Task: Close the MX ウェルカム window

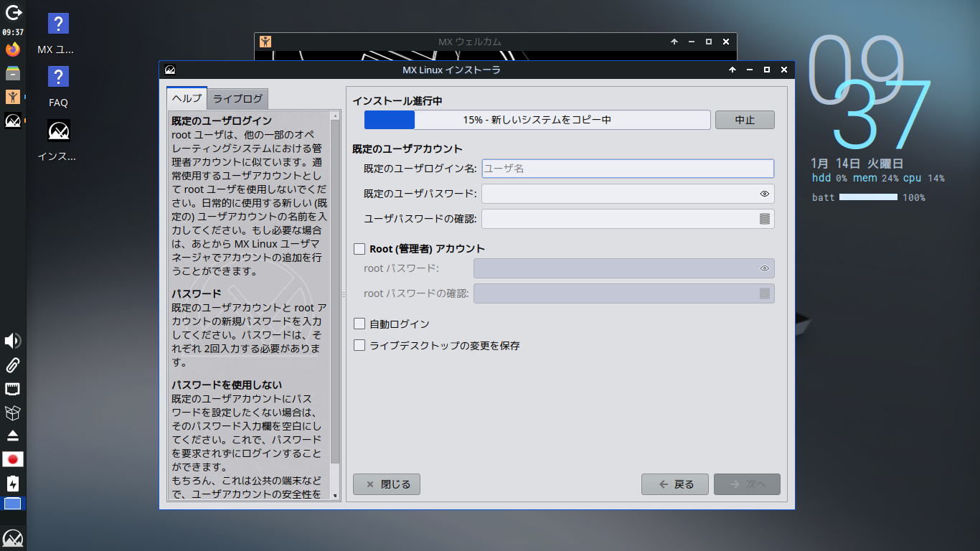Action: tap(726, 42)
